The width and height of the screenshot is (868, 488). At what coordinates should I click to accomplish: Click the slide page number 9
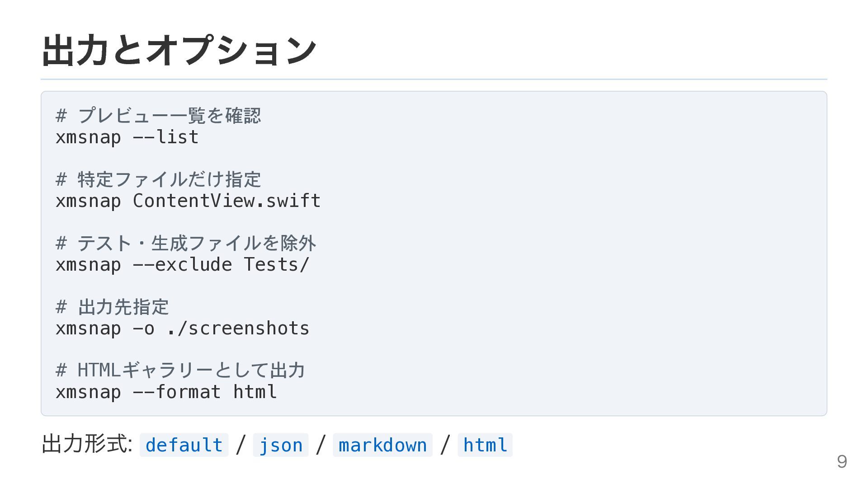tap(842, 461)
